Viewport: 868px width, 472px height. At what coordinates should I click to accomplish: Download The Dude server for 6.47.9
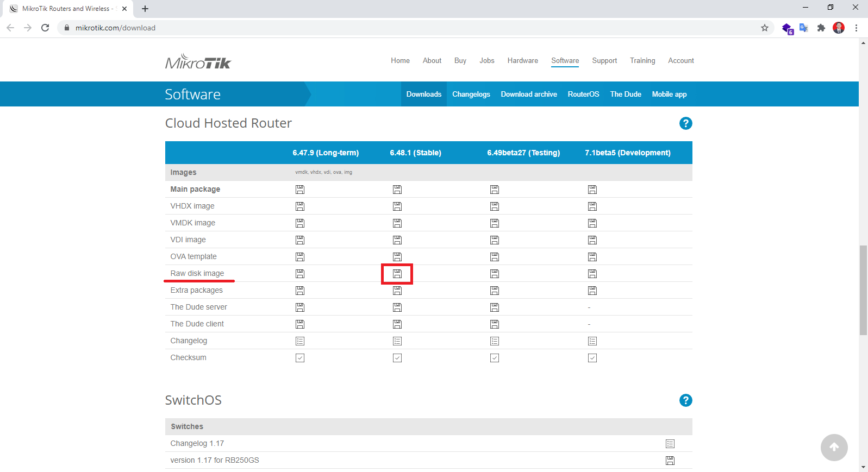click(x=300, y=307)
